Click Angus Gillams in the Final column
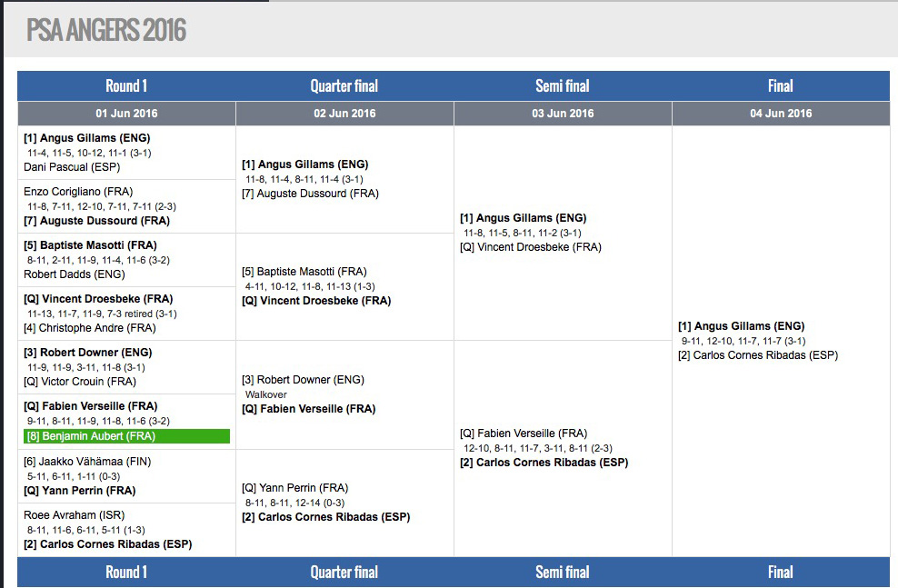Screen dimensions: 898x588 tap(741, 326)
